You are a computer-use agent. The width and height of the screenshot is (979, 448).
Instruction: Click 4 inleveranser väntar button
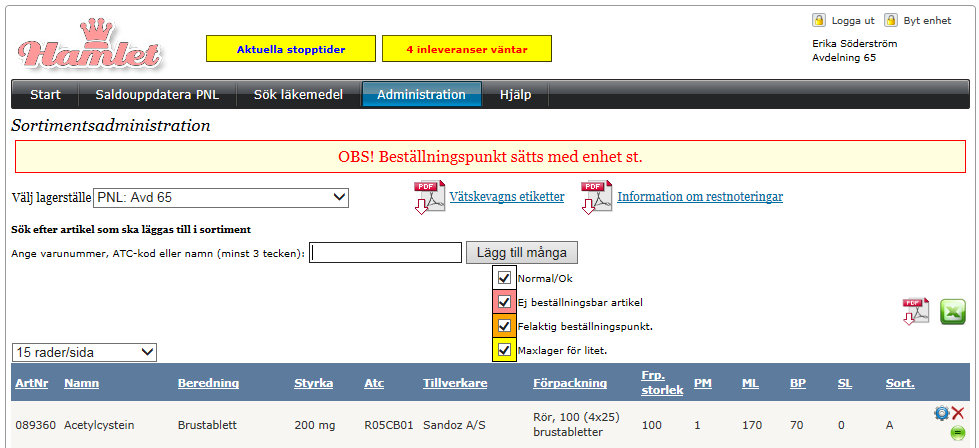click(x=467, y=49)
